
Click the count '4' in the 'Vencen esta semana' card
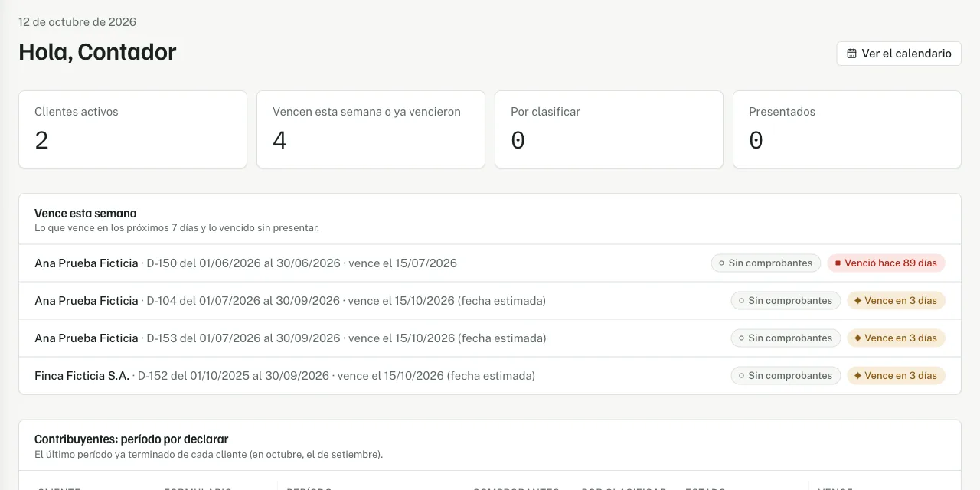click(280, 140)
